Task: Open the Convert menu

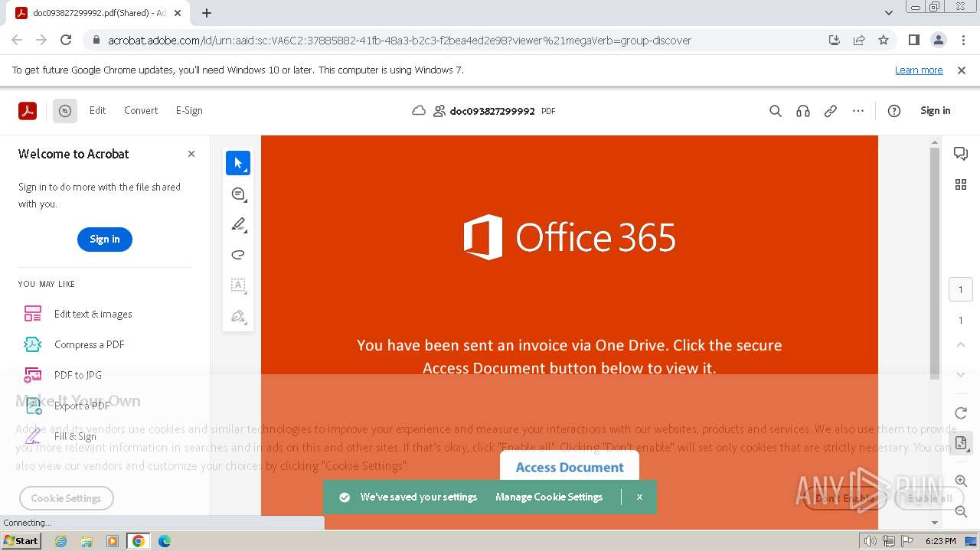Action: 141,110
